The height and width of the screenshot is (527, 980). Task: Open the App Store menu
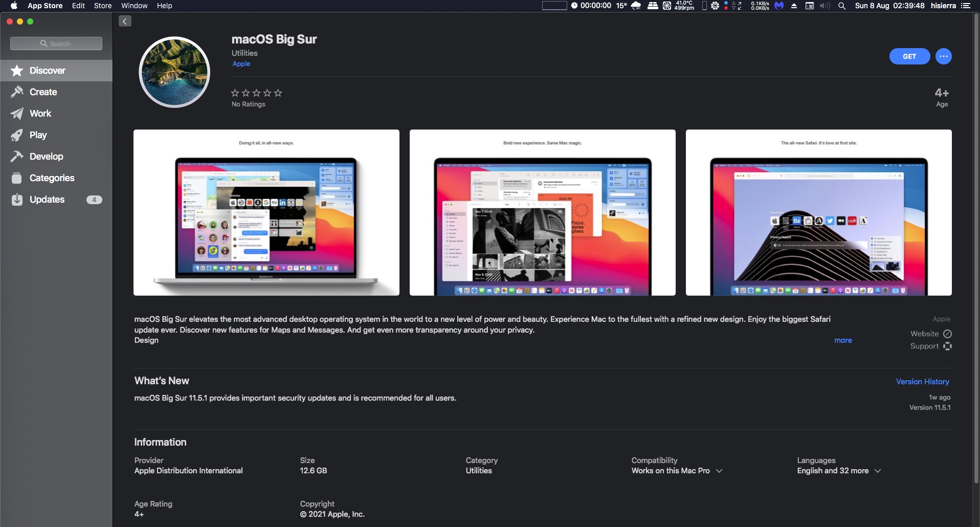[x=45, y=6]
